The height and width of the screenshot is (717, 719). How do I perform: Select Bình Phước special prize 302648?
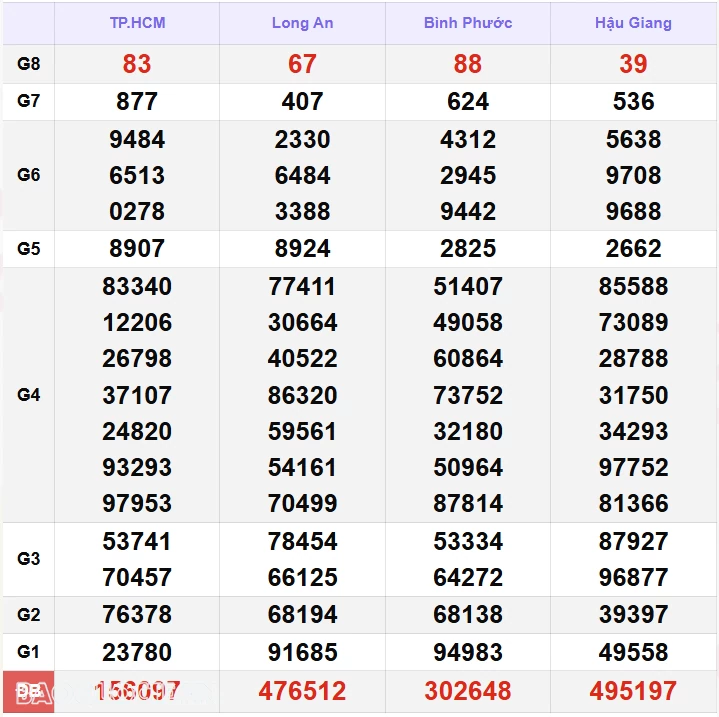467,691
